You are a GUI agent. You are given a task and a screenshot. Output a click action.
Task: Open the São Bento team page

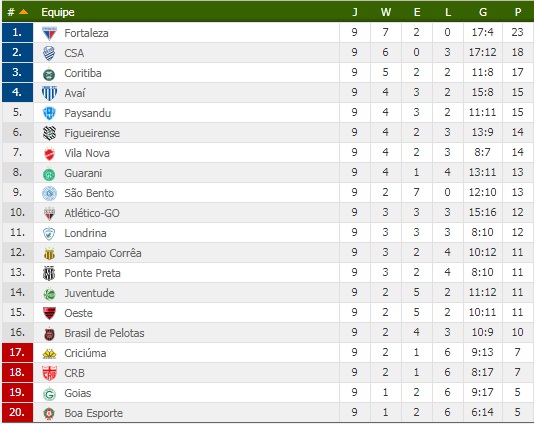pos(89,193)
